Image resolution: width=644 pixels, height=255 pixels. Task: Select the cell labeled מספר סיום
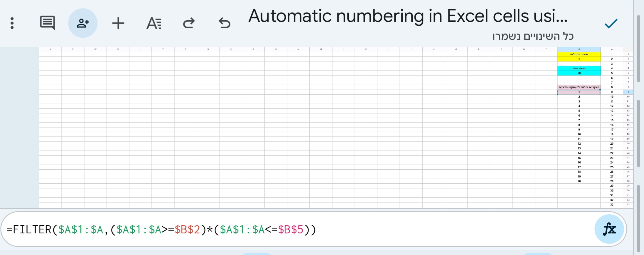click(578, 69)
